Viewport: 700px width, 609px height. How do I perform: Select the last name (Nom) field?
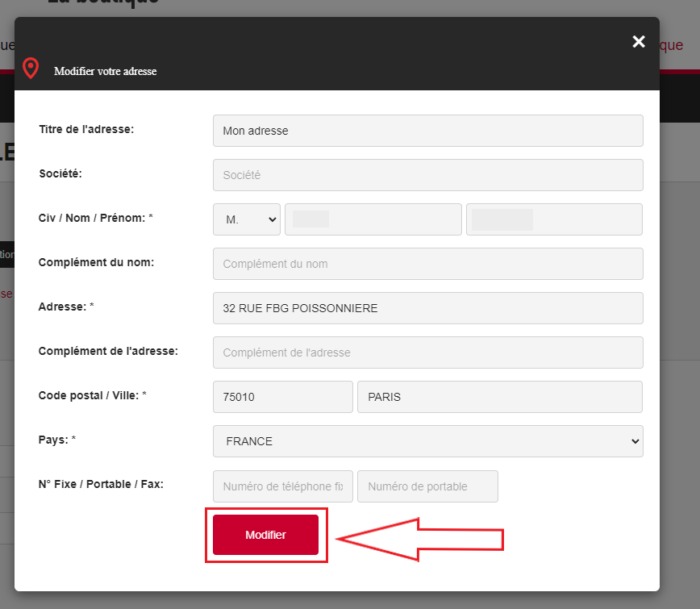[x=373, y=219]
